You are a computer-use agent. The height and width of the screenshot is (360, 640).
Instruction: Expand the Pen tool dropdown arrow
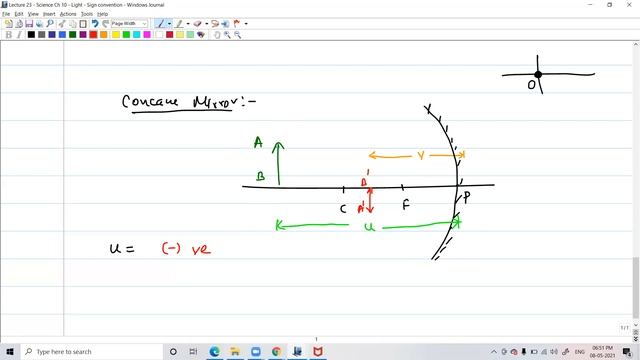pos(169,24)
